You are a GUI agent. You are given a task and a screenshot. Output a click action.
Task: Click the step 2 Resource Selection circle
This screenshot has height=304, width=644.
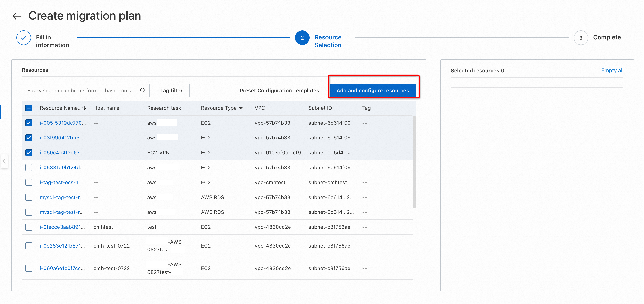pyautogui.click(x=302, y=38)
